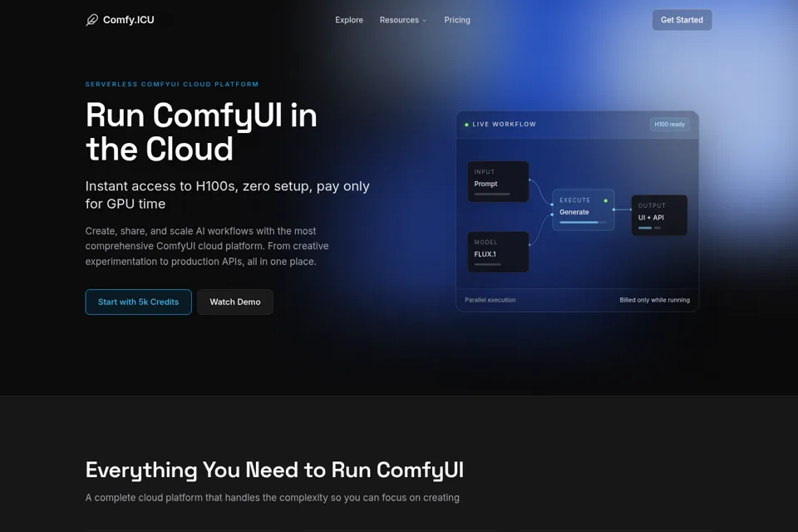Select the Output UI + API node
798x532 pixels.
coord(659,215)
